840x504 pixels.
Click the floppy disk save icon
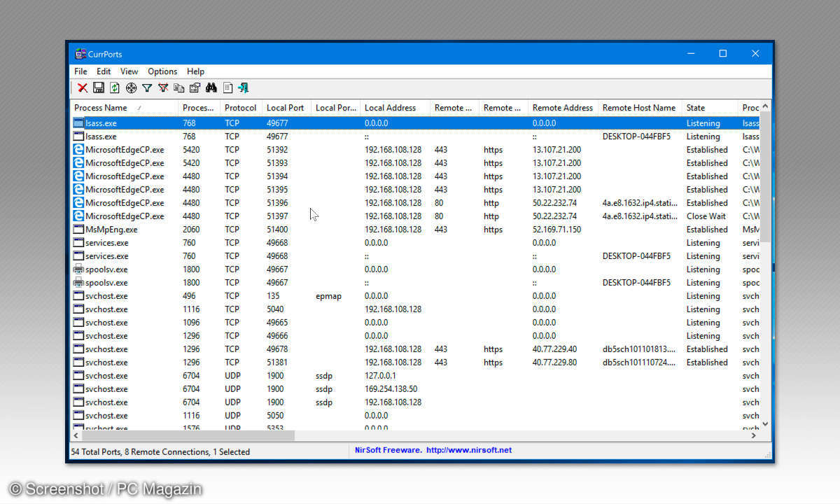(99, 87)
